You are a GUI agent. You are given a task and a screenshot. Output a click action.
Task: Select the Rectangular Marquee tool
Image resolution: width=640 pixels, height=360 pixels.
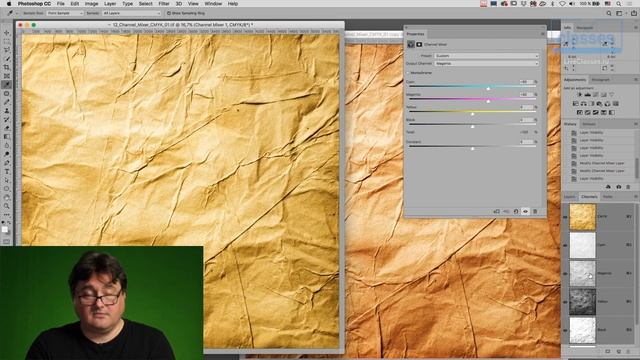tap(7, 42)
